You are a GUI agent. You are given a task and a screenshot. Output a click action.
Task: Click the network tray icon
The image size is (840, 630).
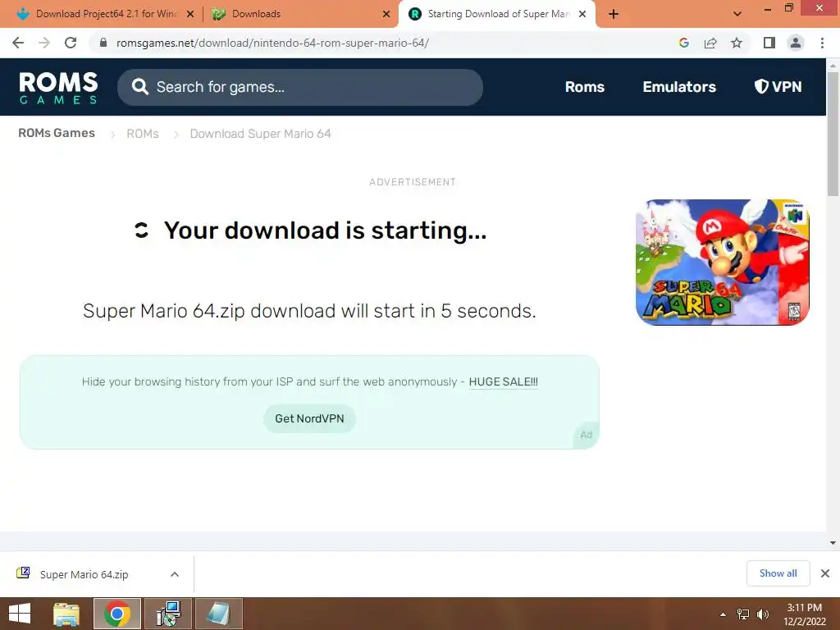pyautogui.click(x=743, y=614)
